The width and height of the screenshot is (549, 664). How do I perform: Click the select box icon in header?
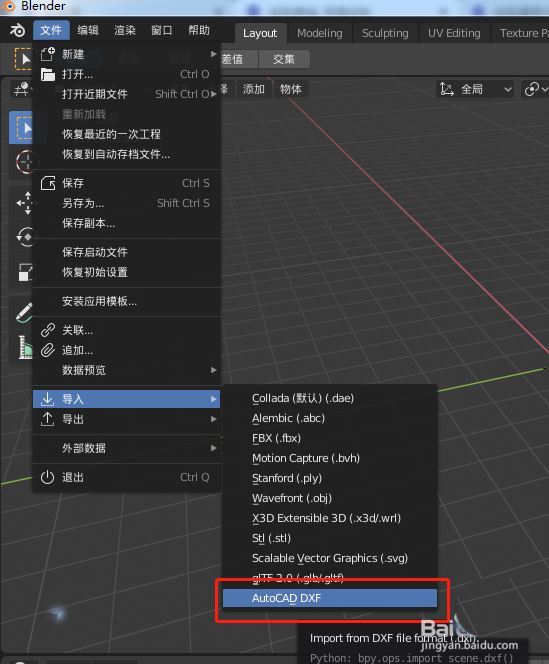pos(22,59)
